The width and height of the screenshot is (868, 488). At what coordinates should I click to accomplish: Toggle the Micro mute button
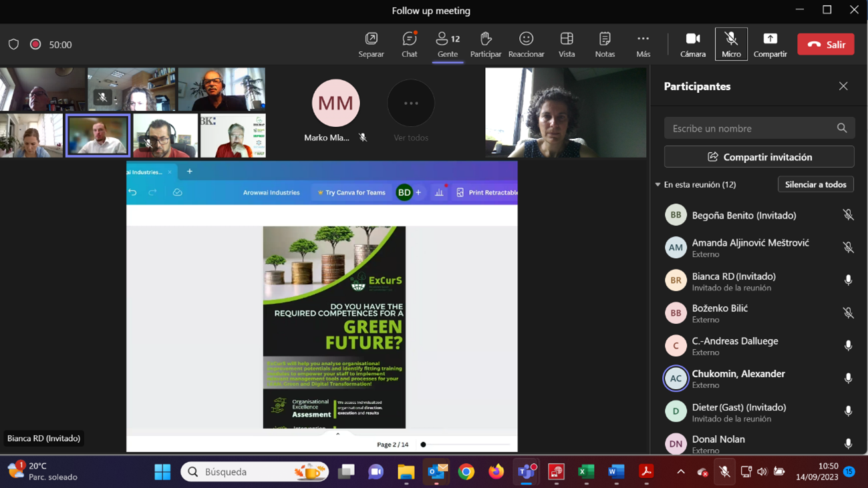(x=731, y=45)
